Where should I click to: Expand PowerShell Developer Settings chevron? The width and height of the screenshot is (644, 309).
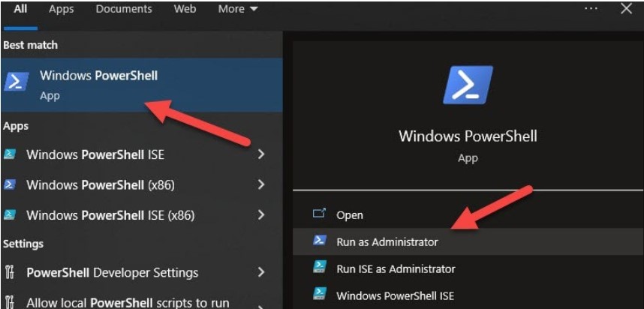tap(260, 272)
